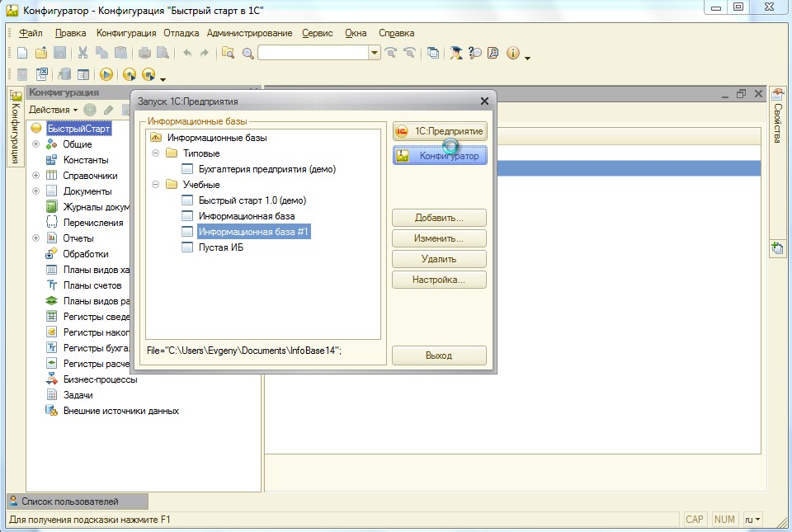792x532 pixels.
Task: Click the Настройка... button
Action: pos(440,280)
